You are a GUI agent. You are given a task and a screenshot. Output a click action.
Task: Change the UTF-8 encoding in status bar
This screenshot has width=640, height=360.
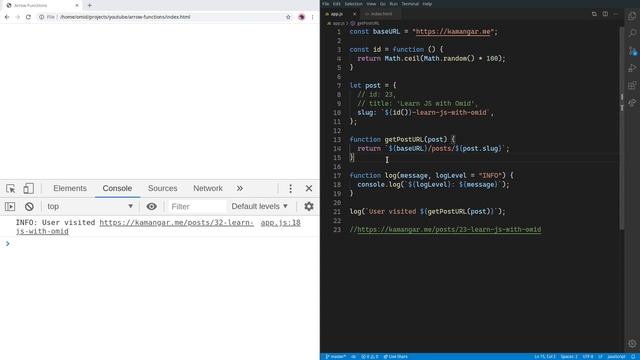(588, 357)
